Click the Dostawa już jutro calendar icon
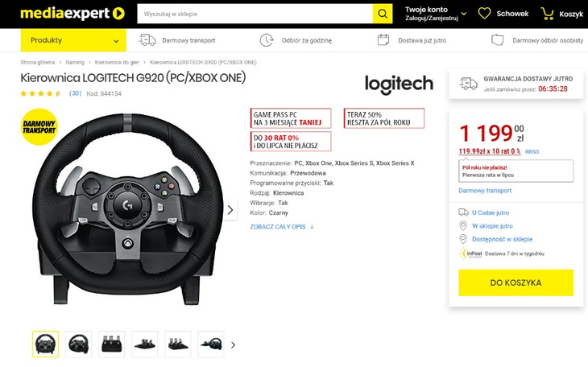Screen dimensions: 588x367 pos(383,40)
